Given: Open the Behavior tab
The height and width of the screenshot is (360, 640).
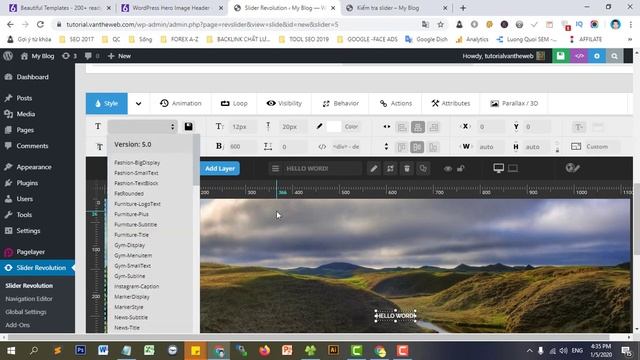Looking at the screenshot, I should pyautogui.click(x=340, y=103).
